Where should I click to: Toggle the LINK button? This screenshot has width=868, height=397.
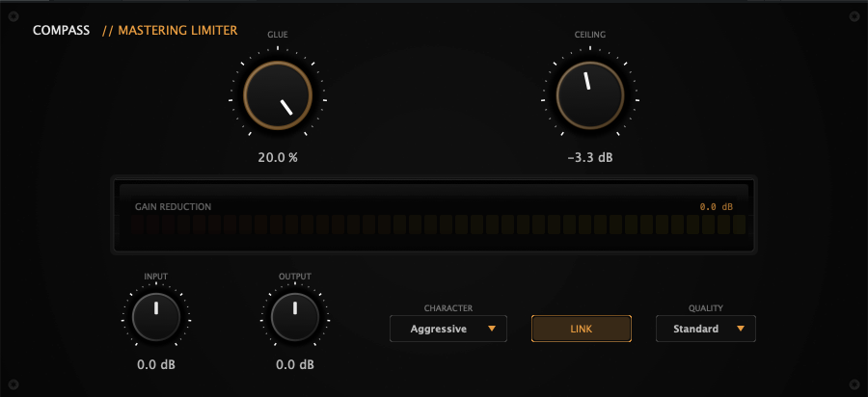coord(582,329)
